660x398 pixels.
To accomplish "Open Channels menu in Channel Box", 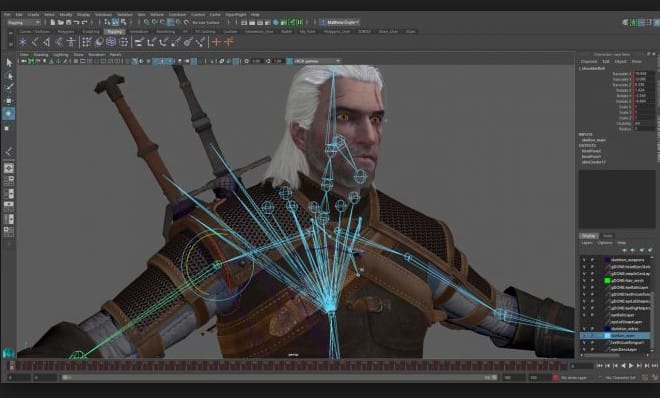I will pos(589,61).
